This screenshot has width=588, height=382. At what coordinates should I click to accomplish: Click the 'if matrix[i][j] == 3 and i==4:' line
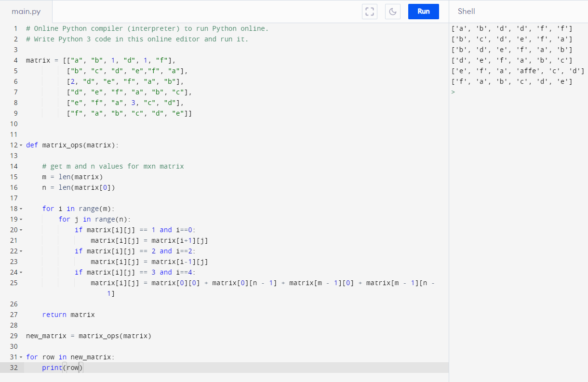pyautogui.click(x=135, y=272)
